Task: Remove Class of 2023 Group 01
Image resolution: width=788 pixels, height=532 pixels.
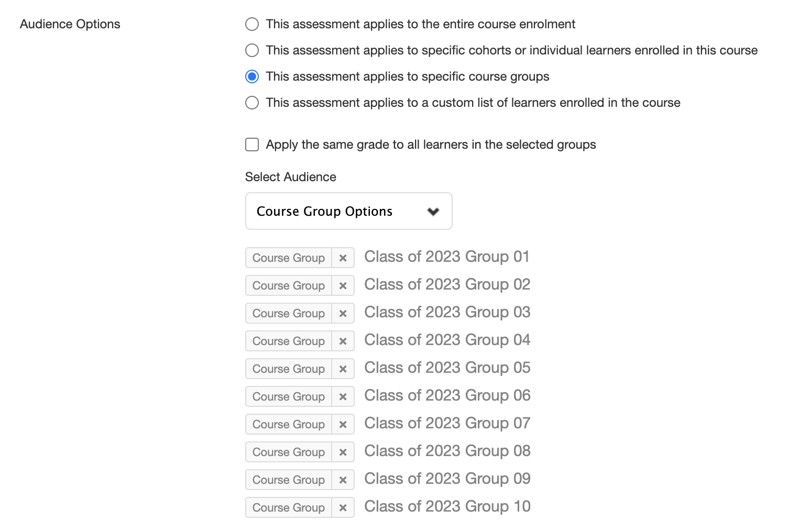Action: pyautogui.click(x=343, y=258)
